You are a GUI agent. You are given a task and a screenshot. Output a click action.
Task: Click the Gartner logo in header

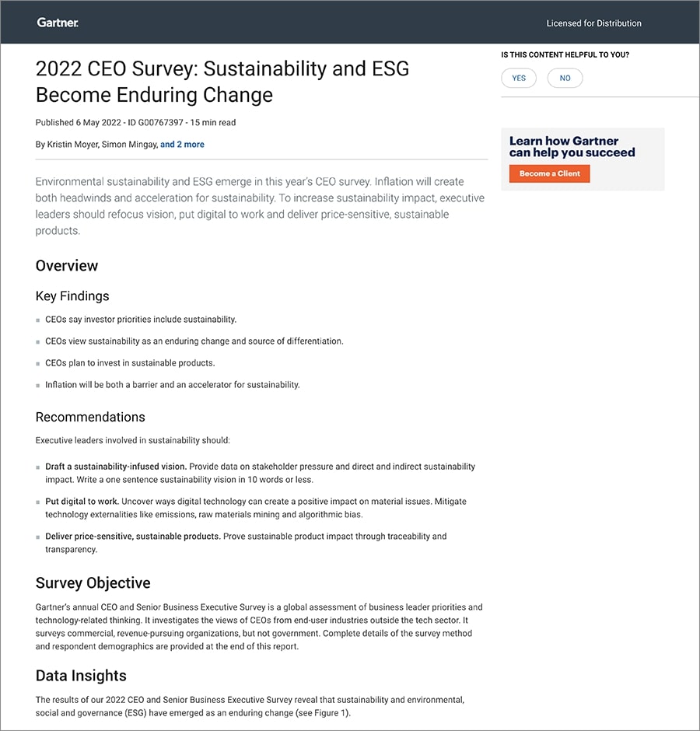tap(58, 23)
